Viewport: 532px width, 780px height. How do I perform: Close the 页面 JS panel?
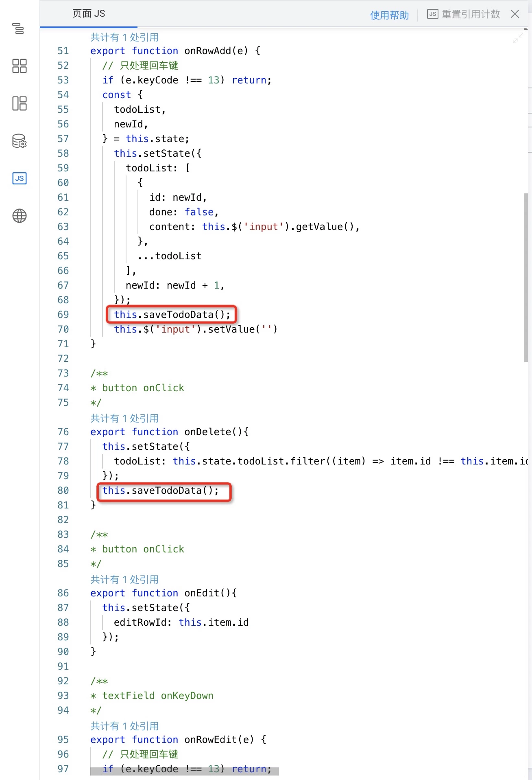click(x=515, y=14)
